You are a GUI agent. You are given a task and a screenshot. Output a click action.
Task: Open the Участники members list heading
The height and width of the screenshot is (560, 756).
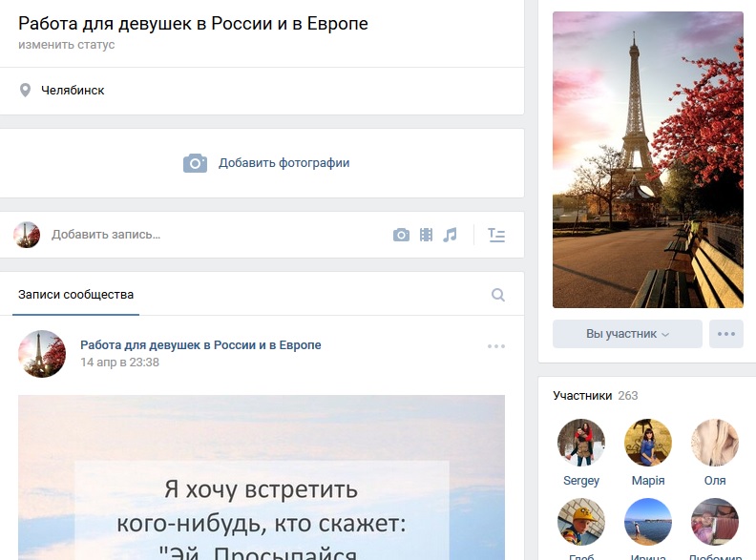(582, 396)
